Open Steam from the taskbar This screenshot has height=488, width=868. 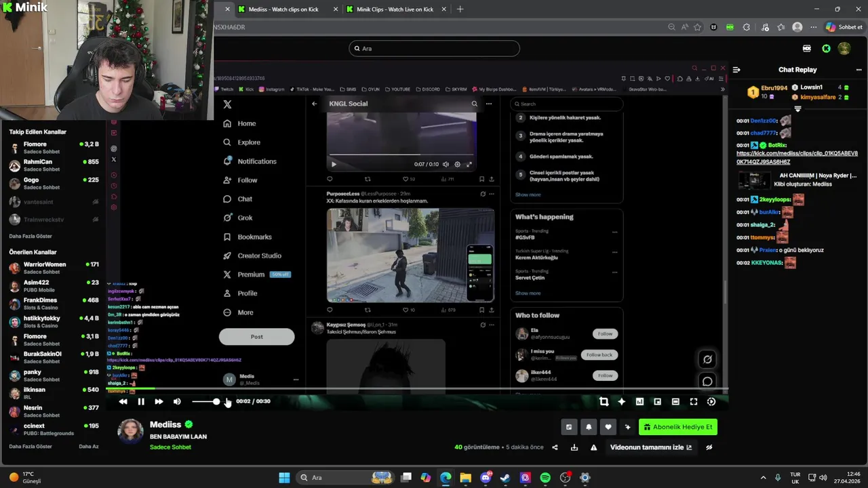point(505,477)
